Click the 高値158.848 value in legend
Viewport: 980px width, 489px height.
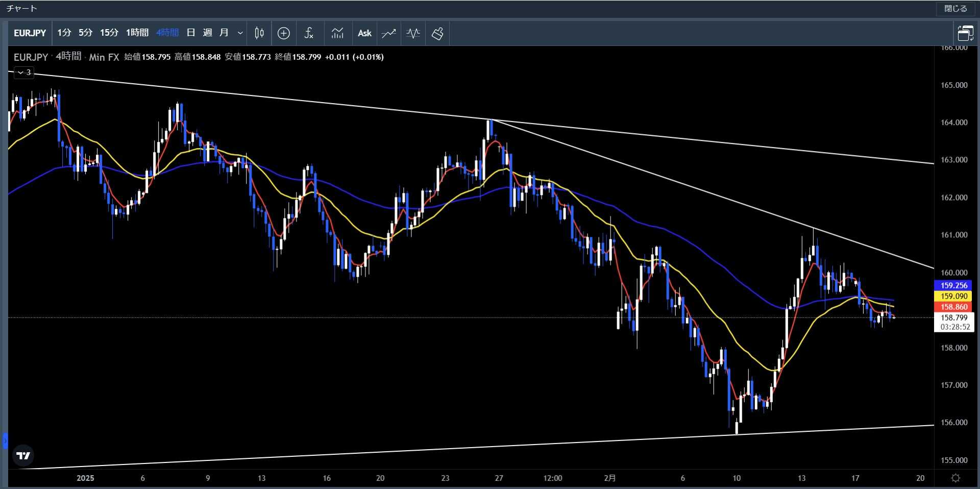(198, 57)
